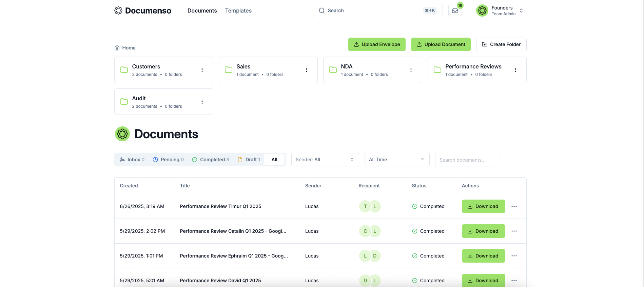644x287 pixels.
Task: Open more actions for Timur review row
Action: pyautogui.click(x=514, y=206)
